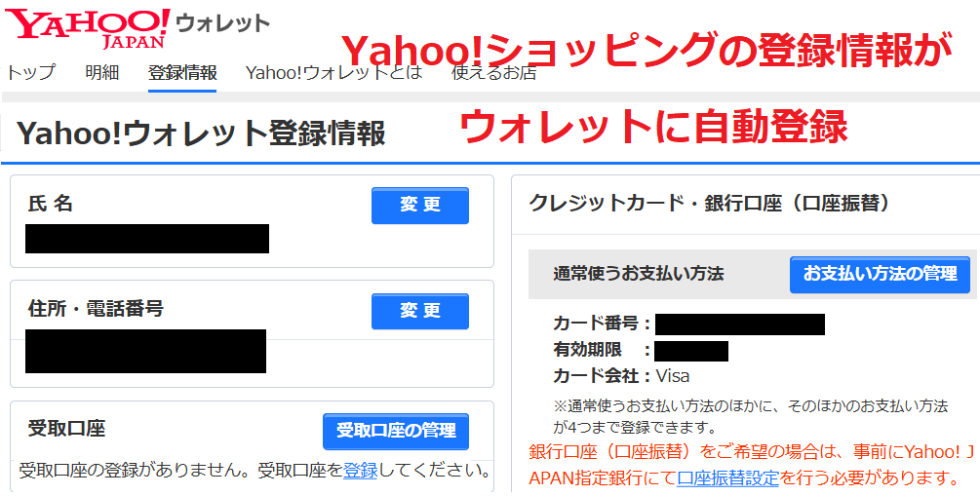Viewport: 980px width, 496px height.
Task: Click the 受取口座 label
Action: [67, 429]
